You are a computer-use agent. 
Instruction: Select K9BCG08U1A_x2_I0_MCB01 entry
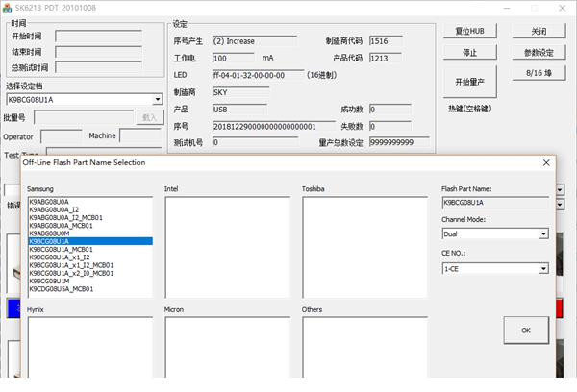[x=90, y=273]
